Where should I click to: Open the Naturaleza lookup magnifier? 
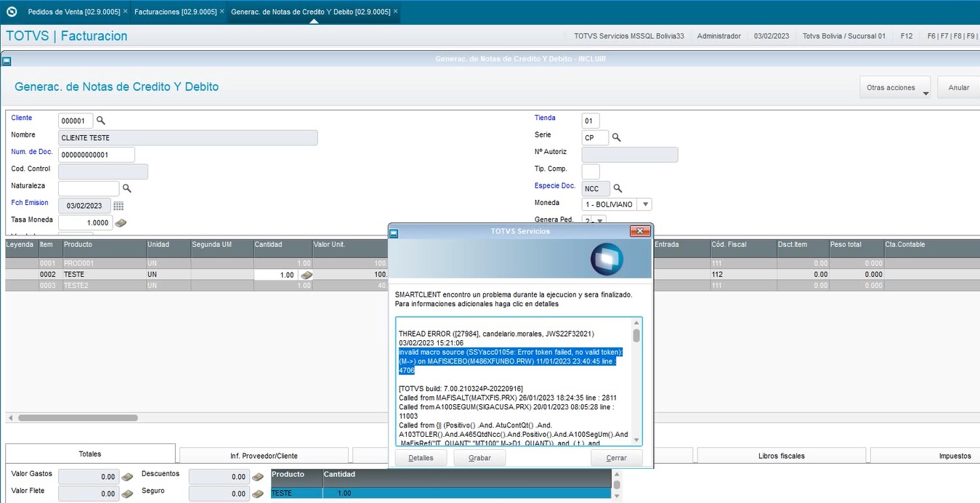(x=126, y=188)
